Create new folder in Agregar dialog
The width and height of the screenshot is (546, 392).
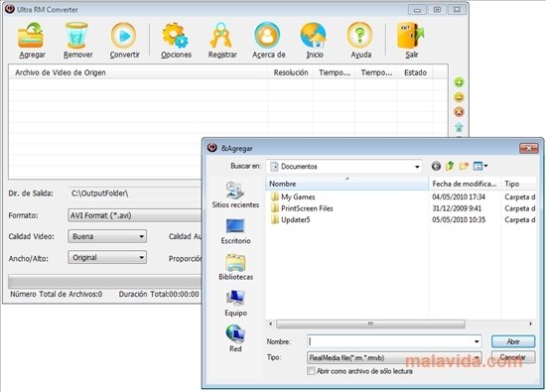click(464, 166)
